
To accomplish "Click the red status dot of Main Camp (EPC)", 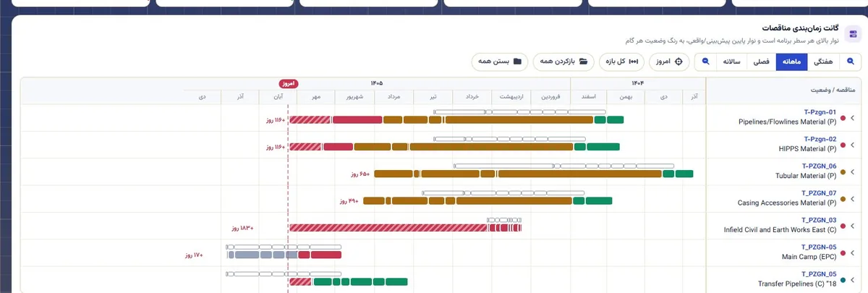I will [843, 252].
